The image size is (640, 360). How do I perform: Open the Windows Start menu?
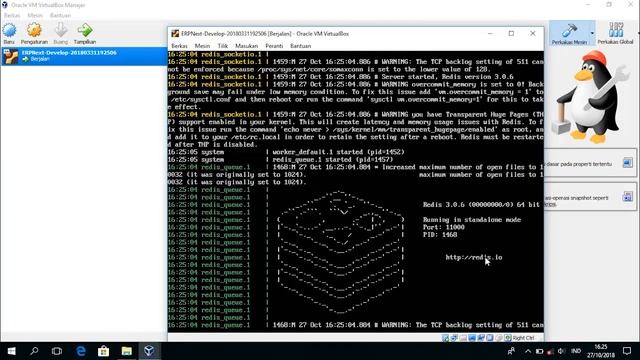[x=11, y=351]
